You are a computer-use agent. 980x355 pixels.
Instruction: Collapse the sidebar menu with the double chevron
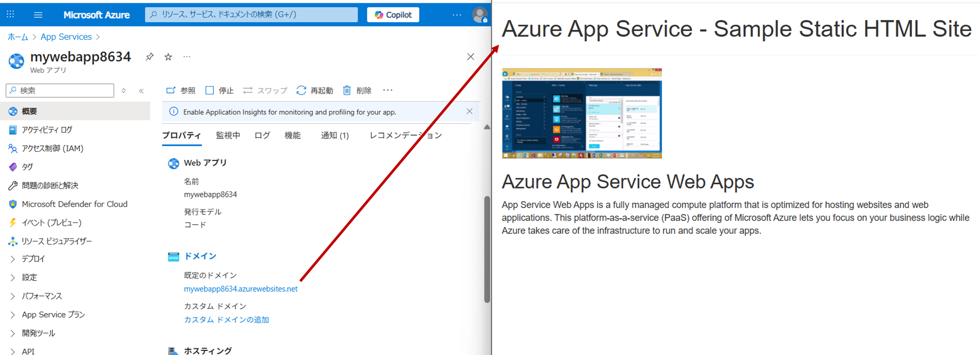(x=141, y=91)
